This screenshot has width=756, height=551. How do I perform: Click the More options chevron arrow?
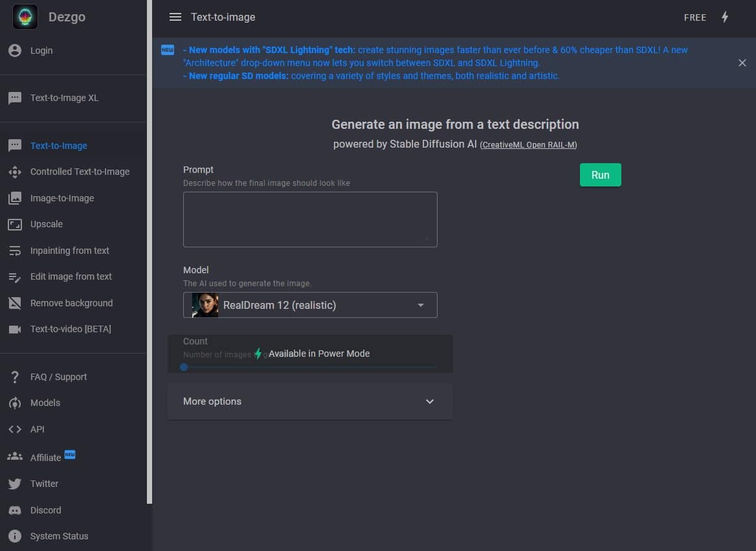click(430, 401)
